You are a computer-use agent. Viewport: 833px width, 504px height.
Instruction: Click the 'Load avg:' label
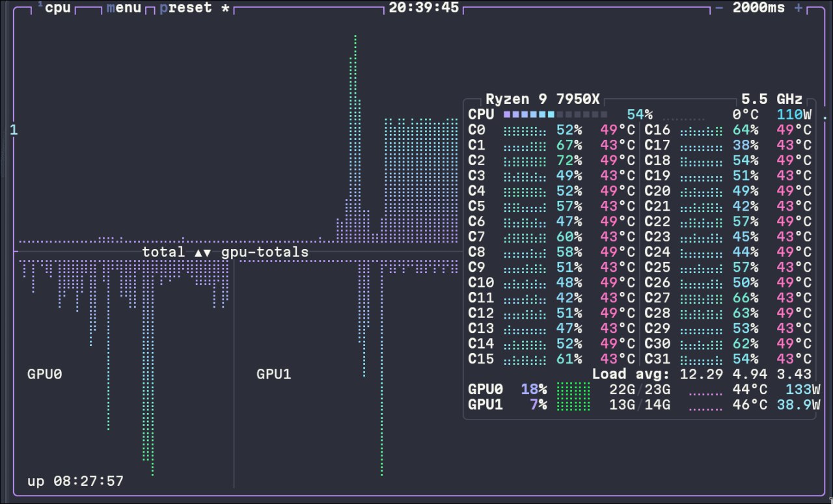tap(631, 375)
